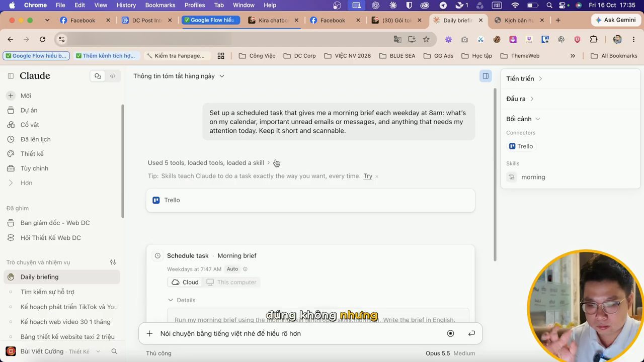Focus the message input field
This screenshot has width=644, height=362.
click(x=299, y=333)
